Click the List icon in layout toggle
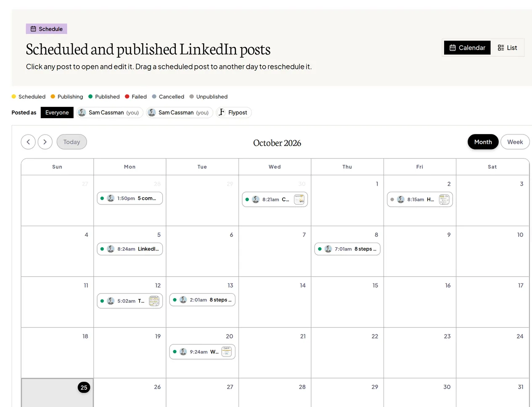Image resolution: width=532 pixels, height=407 pixels. [x=501, y=48]
